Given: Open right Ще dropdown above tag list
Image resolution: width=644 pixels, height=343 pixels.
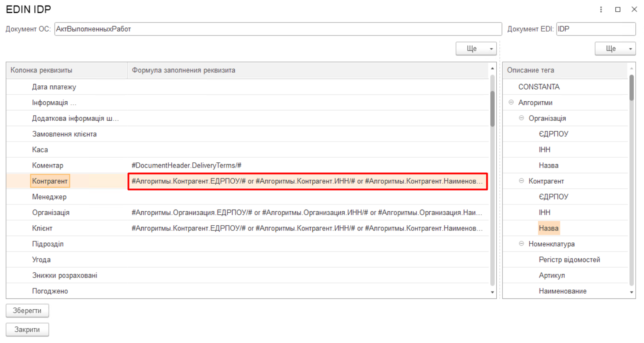Looking at the screenshot, I should [615, 49].
